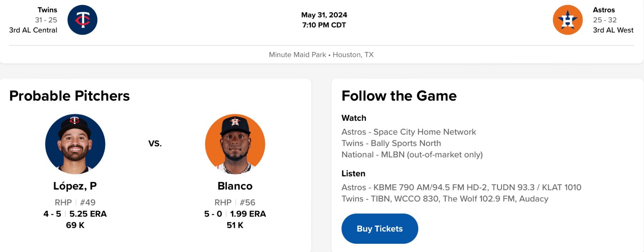Click the Astros team logo
This screenshot has width=644, height=252.
coord(567,20)
